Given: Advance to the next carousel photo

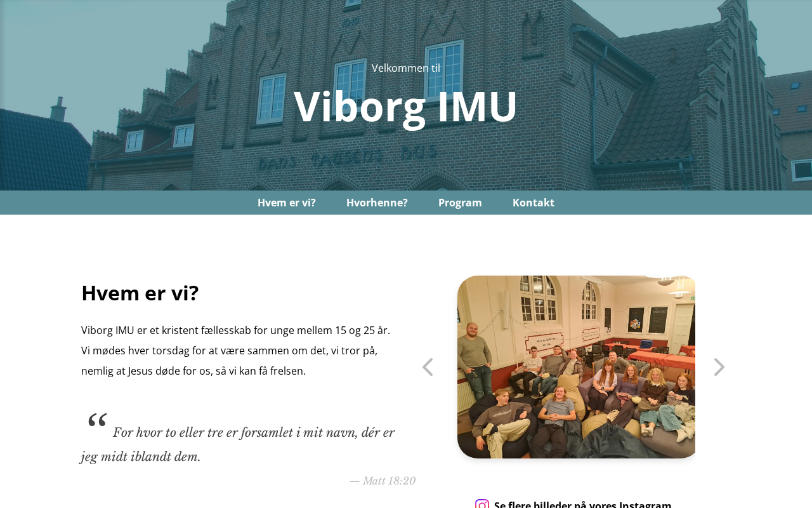Looking at the screenshot, I should [719, 367].
